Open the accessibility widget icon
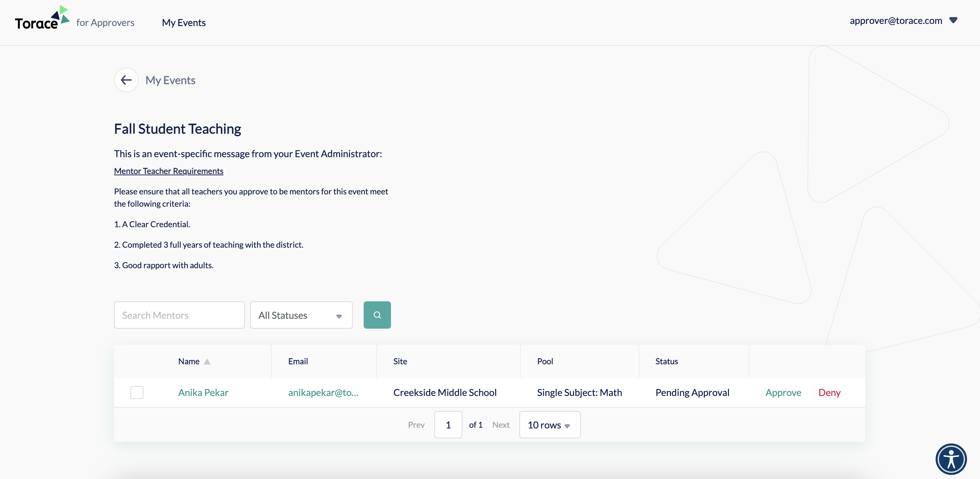Viewport: 980px width, 479px height. 951,459
